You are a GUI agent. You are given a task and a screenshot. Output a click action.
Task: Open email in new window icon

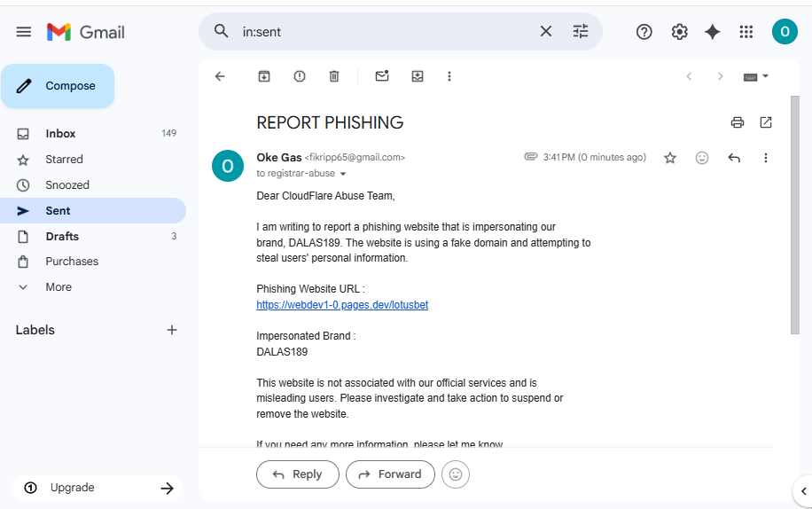(766, 122)
